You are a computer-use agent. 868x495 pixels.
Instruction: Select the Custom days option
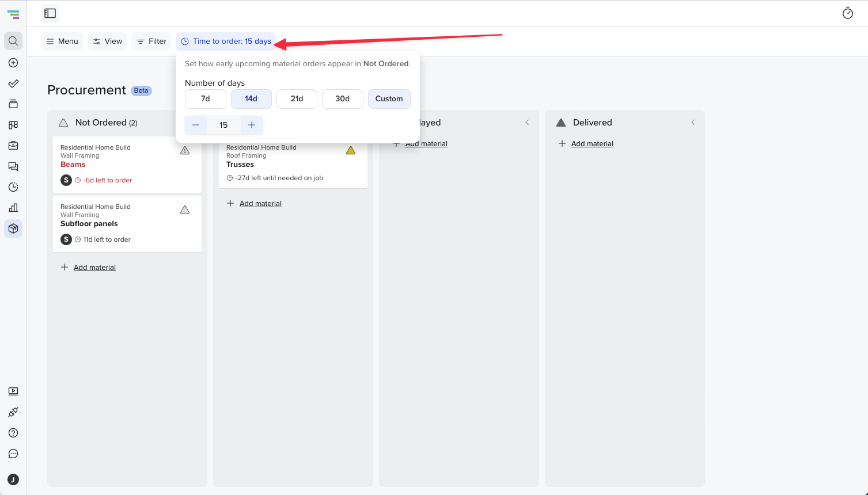pyautogui.click(x=389, y=99)
